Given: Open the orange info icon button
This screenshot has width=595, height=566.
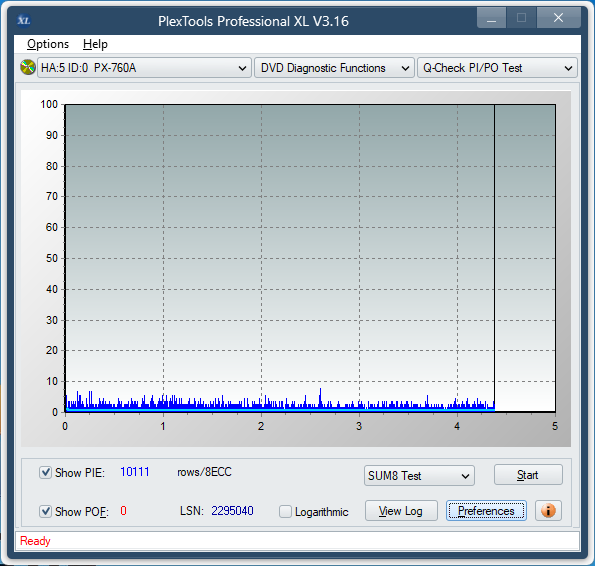Looking at the screenshot, I should click(x=548, y=511).
